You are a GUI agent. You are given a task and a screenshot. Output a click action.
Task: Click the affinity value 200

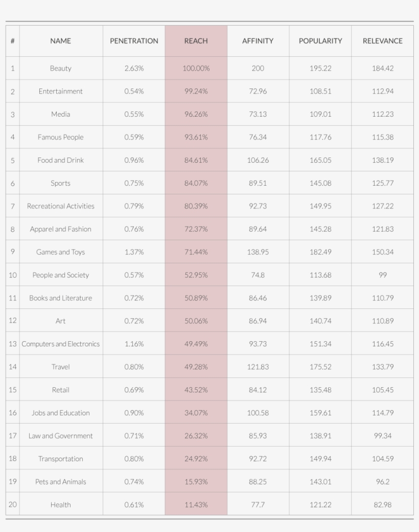[258, 69]
